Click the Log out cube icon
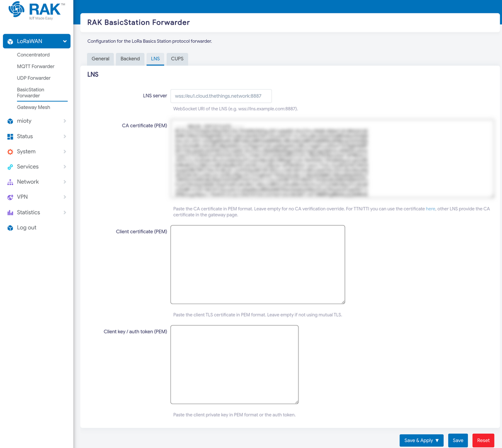The height and width of the screenshot is (448, 502). 10,228
